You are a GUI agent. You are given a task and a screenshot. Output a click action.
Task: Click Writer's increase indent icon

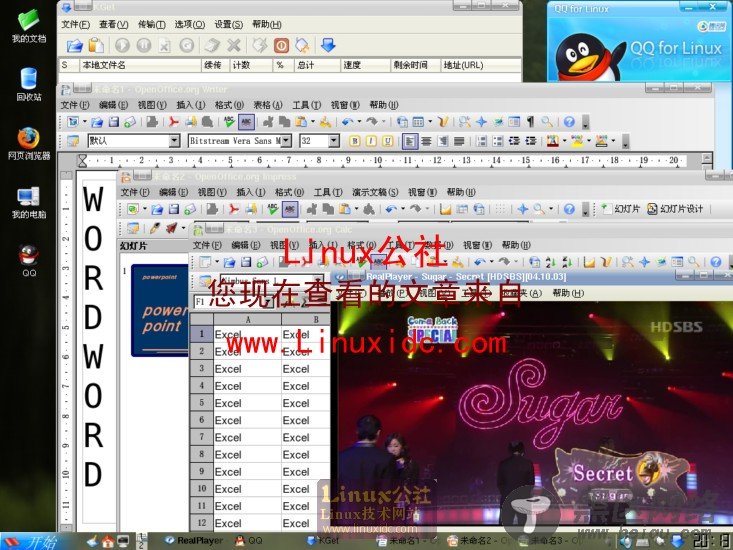click(531, 141)
